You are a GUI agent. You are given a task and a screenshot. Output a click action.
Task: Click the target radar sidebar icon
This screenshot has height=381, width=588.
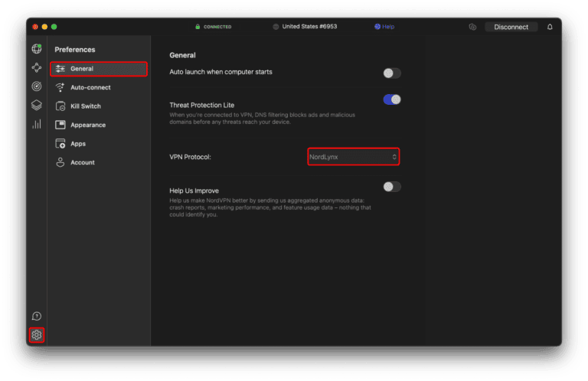pyautogui.click(x=36, y=86)
